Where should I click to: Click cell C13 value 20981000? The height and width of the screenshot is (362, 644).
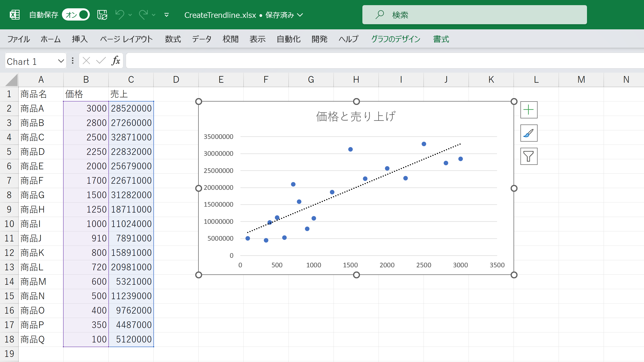tap(131, 267)
